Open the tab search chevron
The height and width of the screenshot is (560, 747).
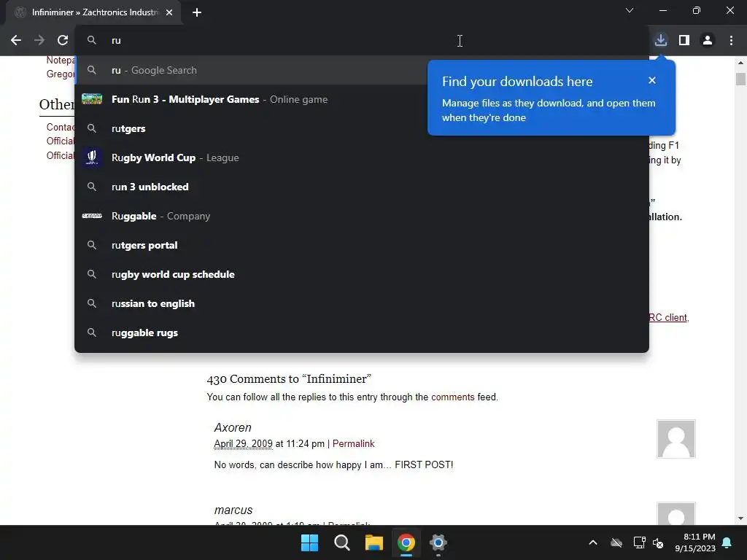pyautogui.click(x=630, y=10)
